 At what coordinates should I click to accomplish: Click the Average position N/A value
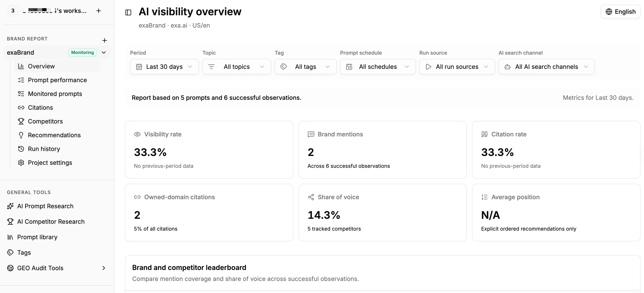pyautogui.click(x=491, y=215)
